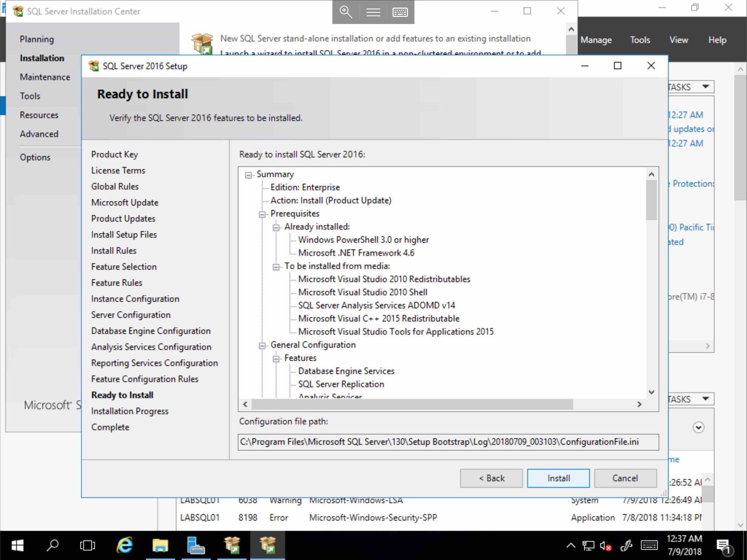
Task: Click the summary scroll right arrow
Action: point(639,404)
